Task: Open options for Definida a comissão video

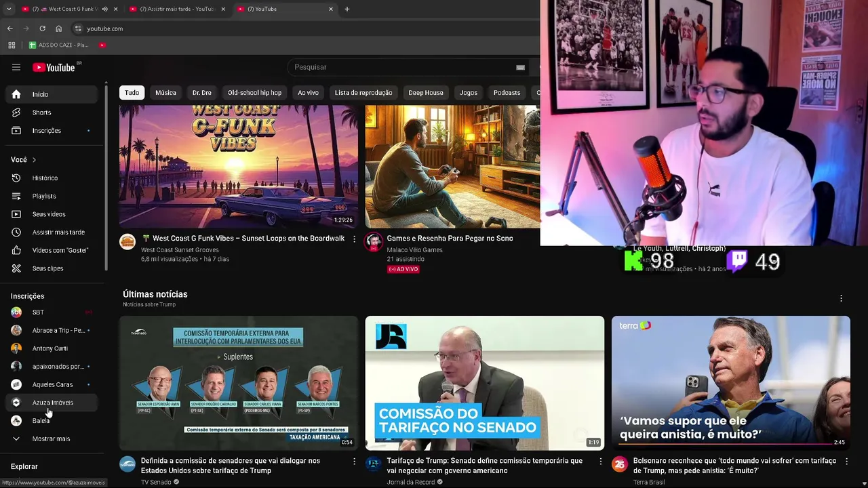Action: [354, 462]
